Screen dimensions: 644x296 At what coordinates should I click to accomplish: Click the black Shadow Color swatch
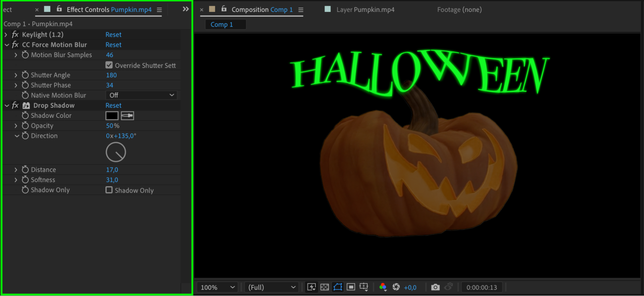[112, 116]
